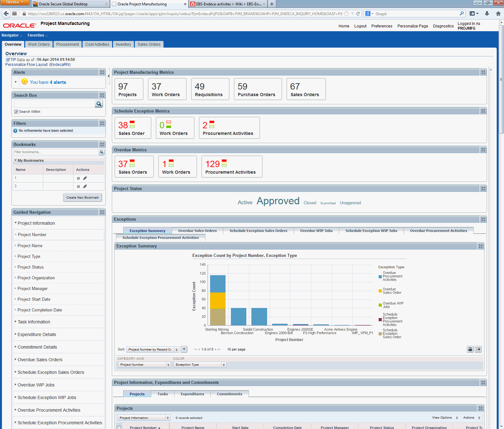The width and height of the screenshot is (504, 429).
Task: Click Overdue Procurement Activities legend swatch
Action: (380, 277)
